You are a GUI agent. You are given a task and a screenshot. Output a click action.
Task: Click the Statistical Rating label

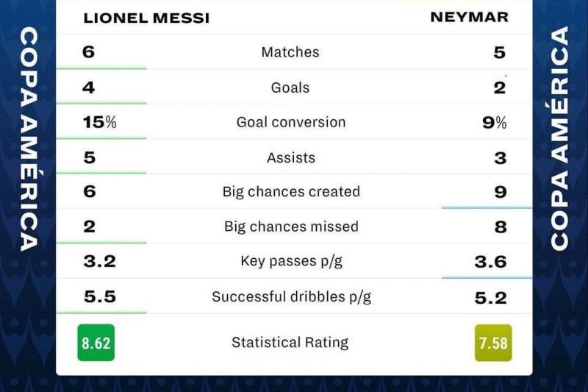pyautogui.click(x=290, y=342)
